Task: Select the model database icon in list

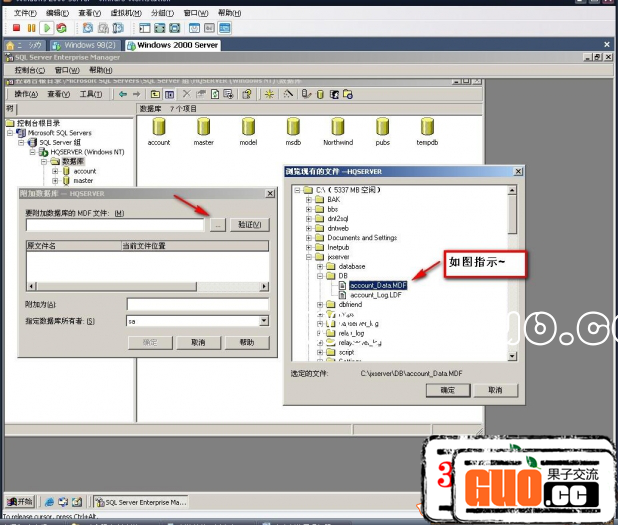Action: pos(248,127)
